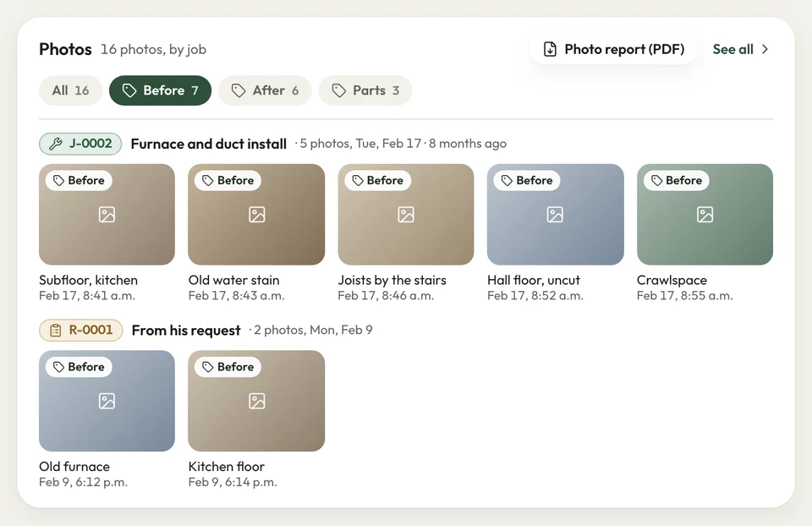Open request R-0001 badge

(x=81, y=331)
